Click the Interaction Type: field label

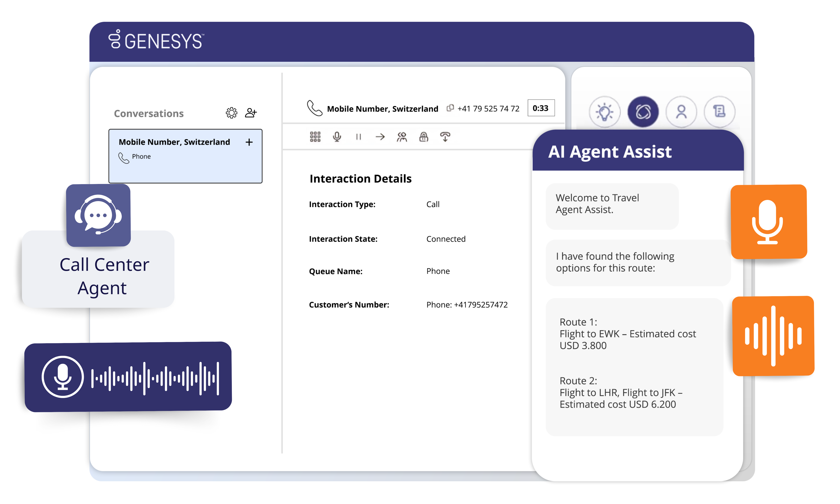(342, 204)
